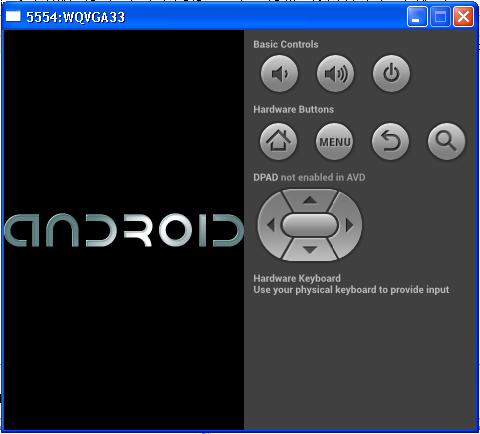Viewport: 480px width, 434px height.
Task: Maximize the emulator window
Action: 440,16
